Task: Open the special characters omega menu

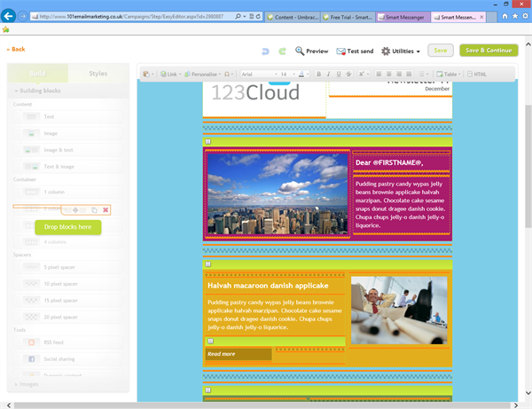Action: click(229, 74)
